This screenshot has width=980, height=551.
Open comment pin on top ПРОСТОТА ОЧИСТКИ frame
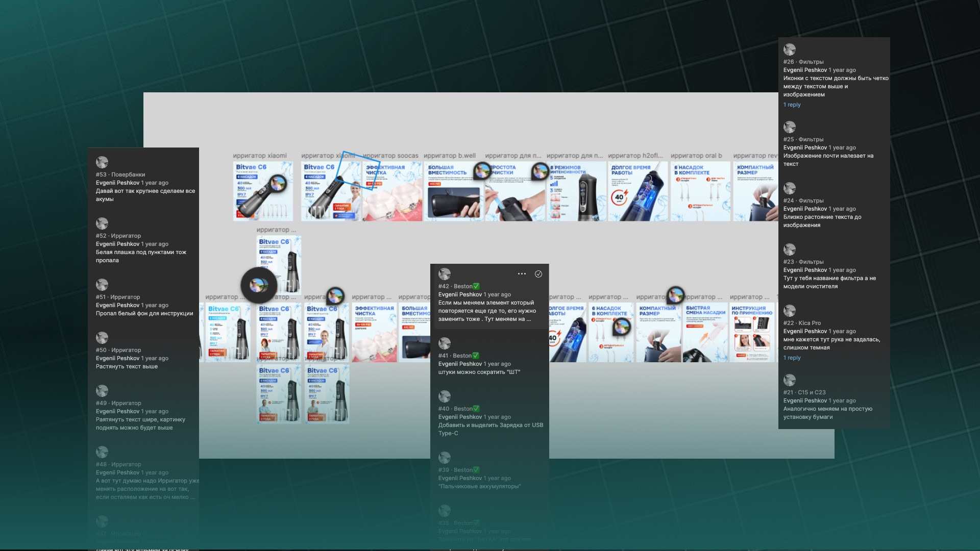[x=540, y=171]
